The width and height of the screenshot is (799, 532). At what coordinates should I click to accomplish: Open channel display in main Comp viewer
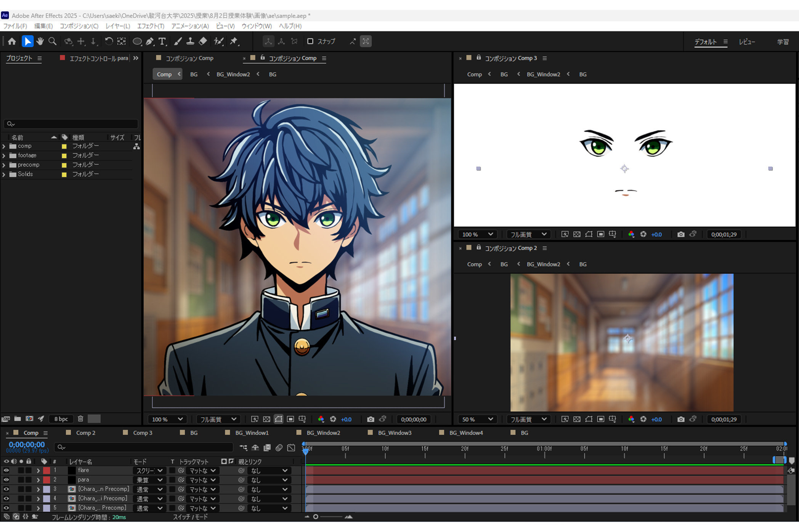click(321, 419)
